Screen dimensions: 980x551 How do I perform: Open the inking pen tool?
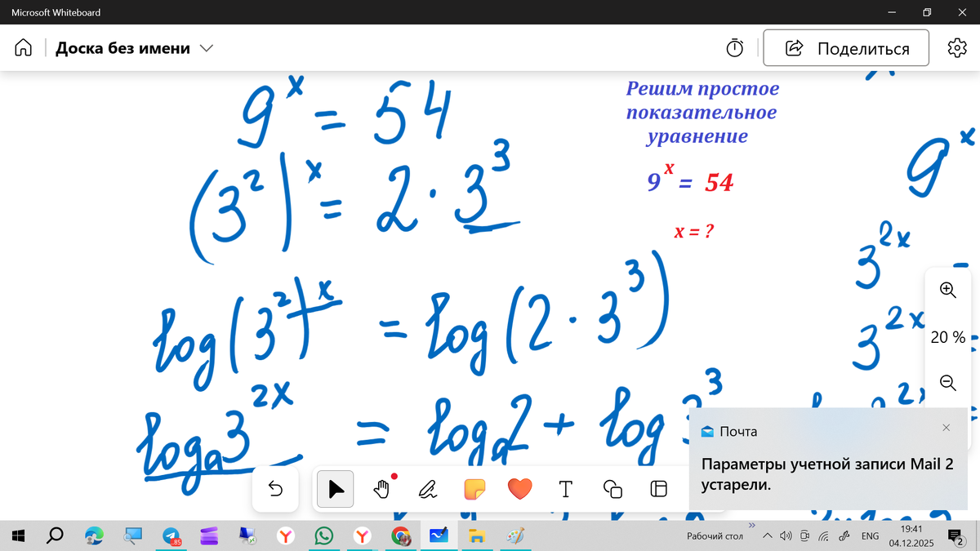tap(427, 489)
